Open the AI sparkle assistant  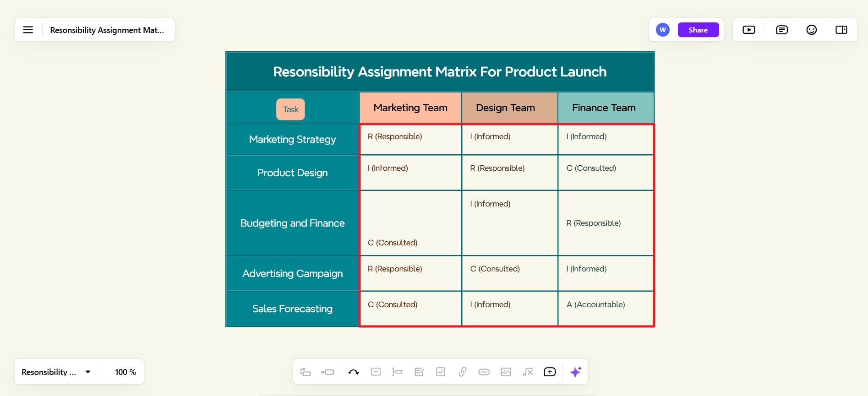pos(576,372)
